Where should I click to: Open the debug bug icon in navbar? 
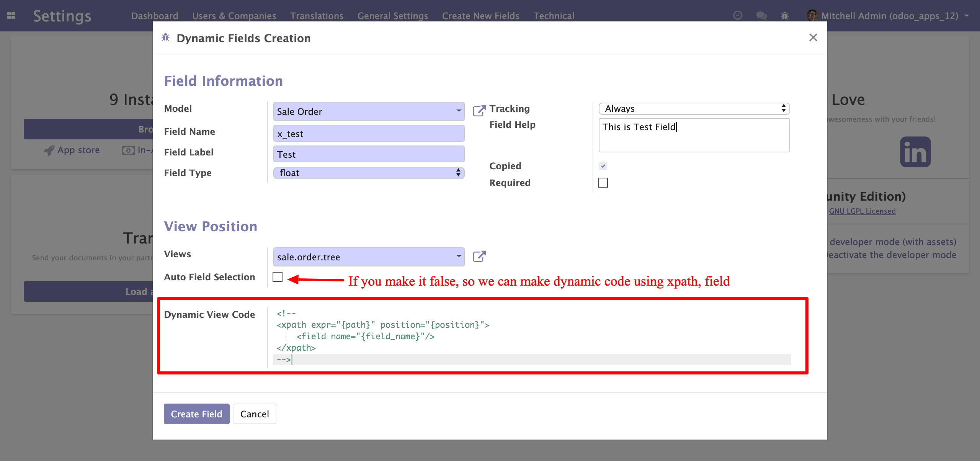point(785,16)
